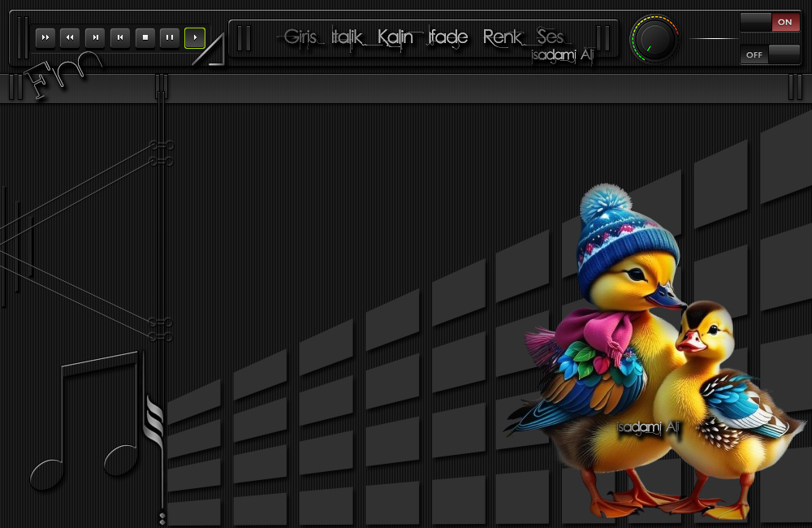The width and height of the screenshot is (812, 528).
Task: Open the Ifade menu item
Action: pos(448,37)
